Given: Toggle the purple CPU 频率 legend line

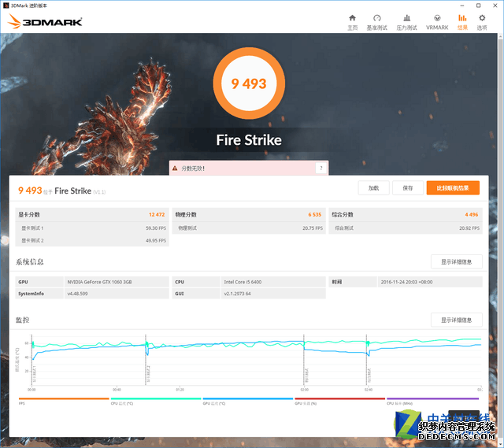Looking at the screenshot, I should 432,399.
